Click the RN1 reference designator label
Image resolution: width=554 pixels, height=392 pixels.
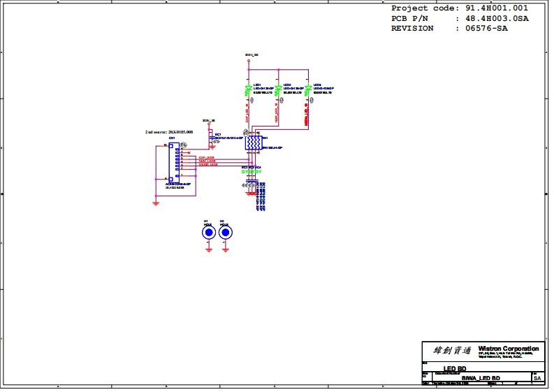pyautogui.click(x=265, y=138)
